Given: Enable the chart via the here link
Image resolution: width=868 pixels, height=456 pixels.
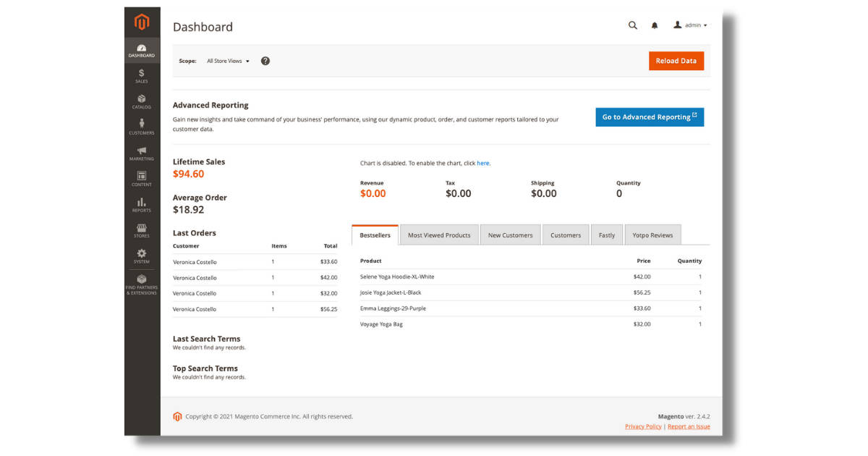Looking at the screenshot, I should pyautogui.click(x=483, y=163).
